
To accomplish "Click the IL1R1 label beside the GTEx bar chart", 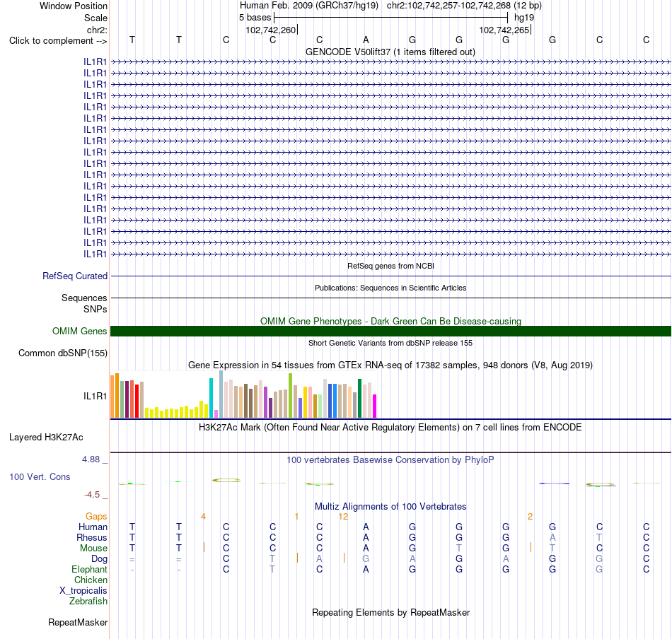I will point(95,396).
